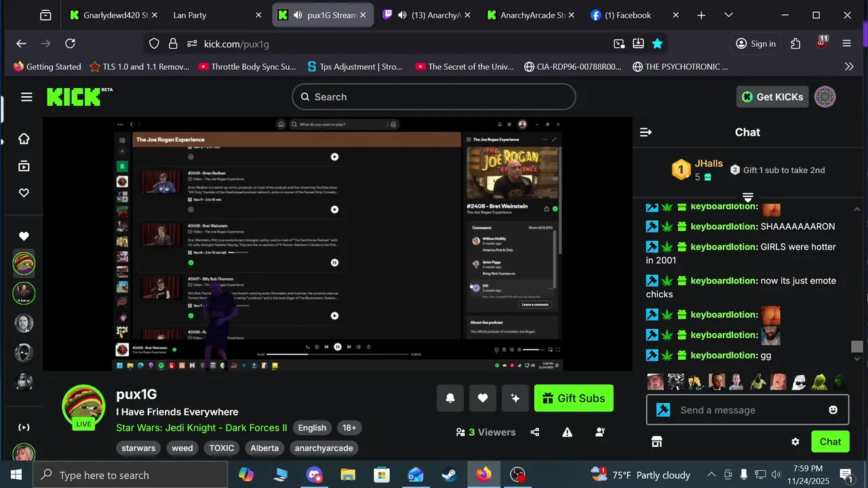The image size is (868, 488).
Task: Show hidden system tray icons
Action: click(711, 475)
